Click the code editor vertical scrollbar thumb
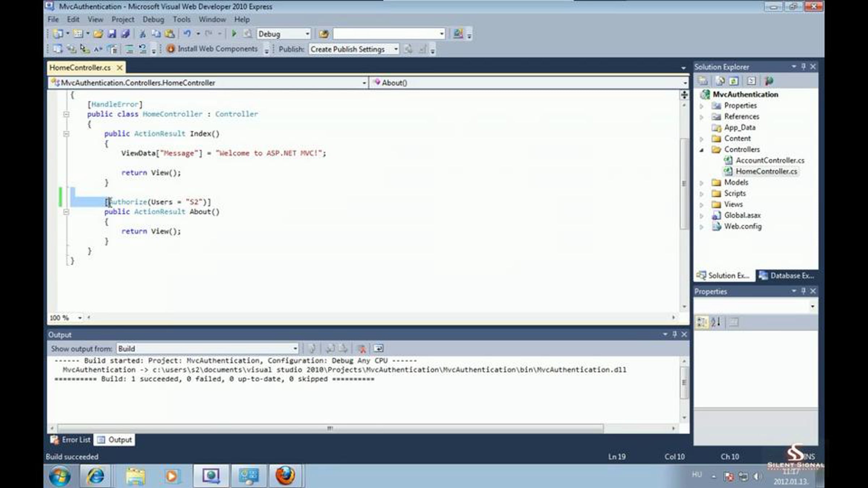 click(x=684, y=184)
